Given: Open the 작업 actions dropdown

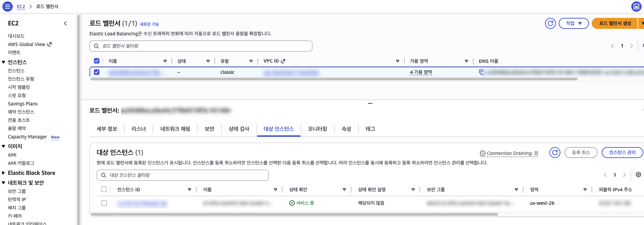Looking at the screenshot, I should click(x=574, y=23).
